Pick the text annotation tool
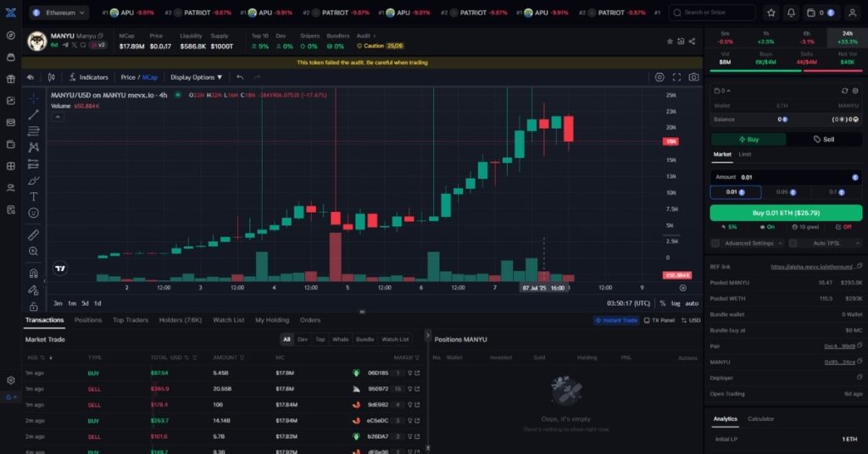868x454 pixels. point(34,197)
